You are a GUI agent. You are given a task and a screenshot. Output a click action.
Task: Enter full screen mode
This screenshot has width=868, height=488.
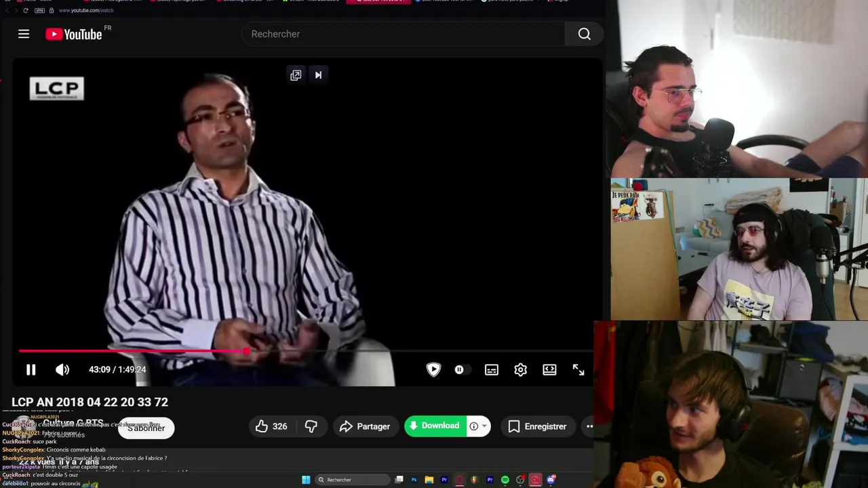tap(578, 369)
